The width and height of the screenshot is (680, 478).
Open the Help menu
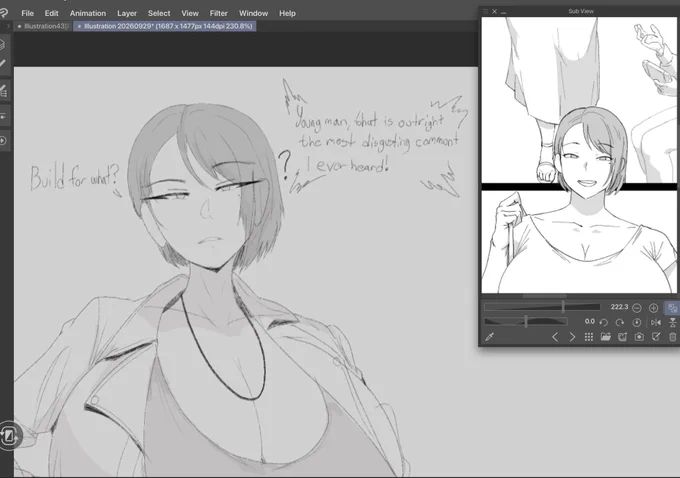point(287,13)
